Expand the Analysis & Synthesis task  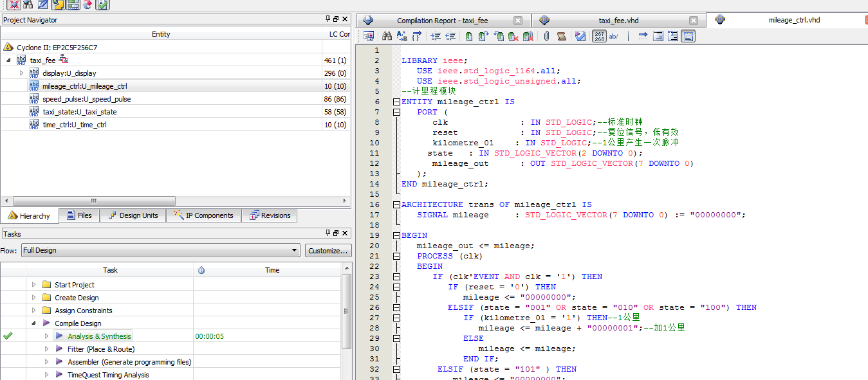46,336
